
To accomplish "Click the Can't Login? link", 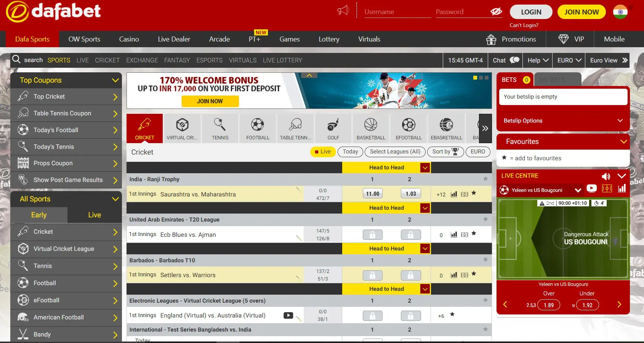I will click(524, 25).
